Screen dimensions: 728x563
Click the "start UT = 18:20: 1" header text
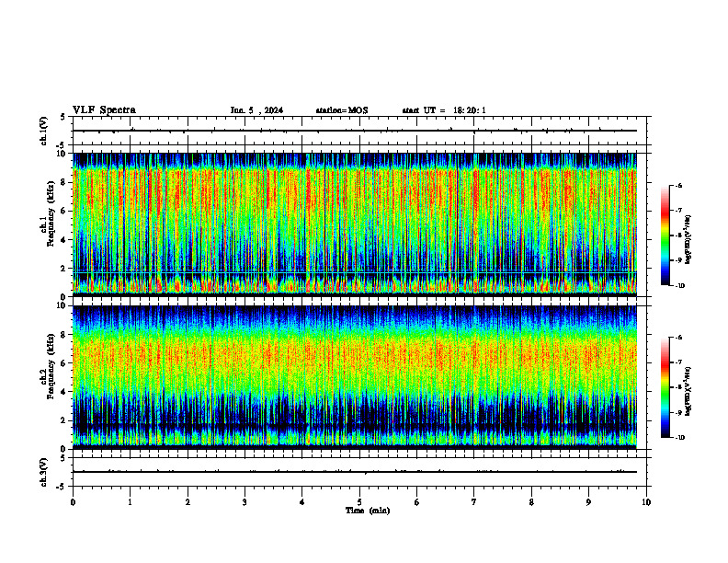444,110
